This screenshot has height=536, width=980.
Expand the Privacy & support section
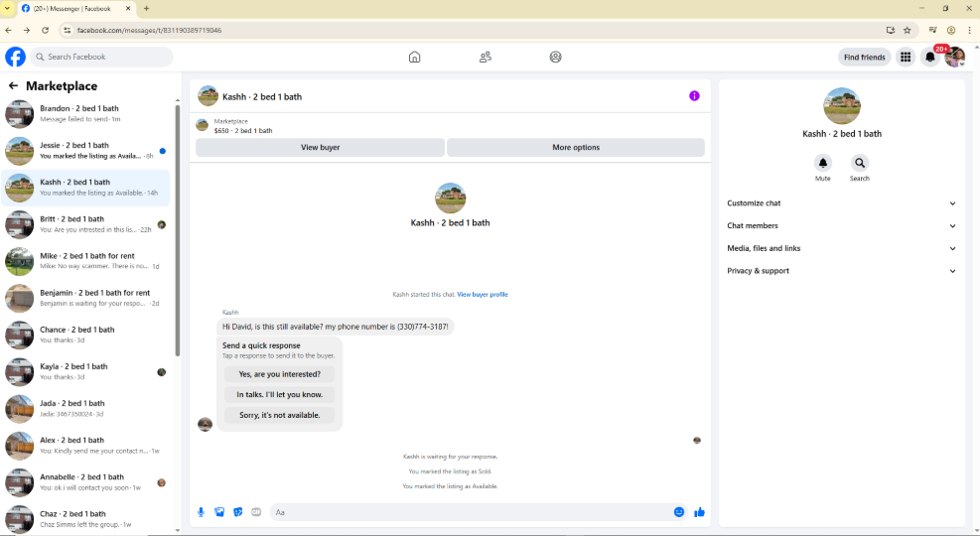click(x=841, y=271)
